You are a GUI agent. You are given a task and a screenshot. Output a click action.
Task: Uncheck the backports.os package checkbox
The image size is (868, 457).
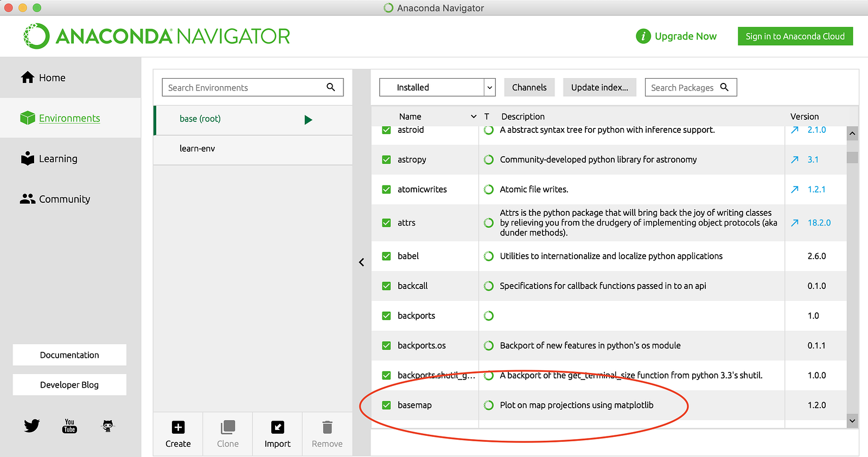[386, 345]
